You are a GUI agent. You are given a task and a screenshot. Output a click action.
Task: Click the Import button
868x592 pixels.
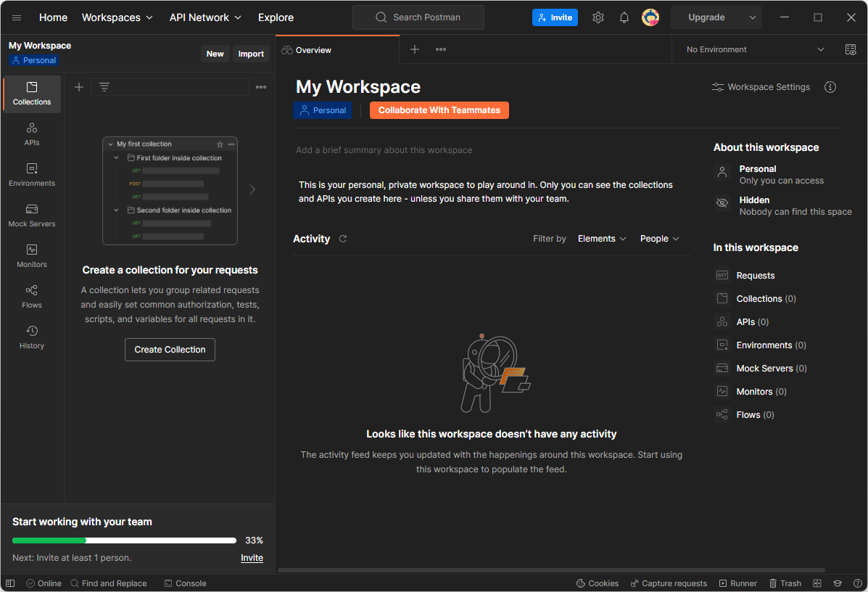251,54
